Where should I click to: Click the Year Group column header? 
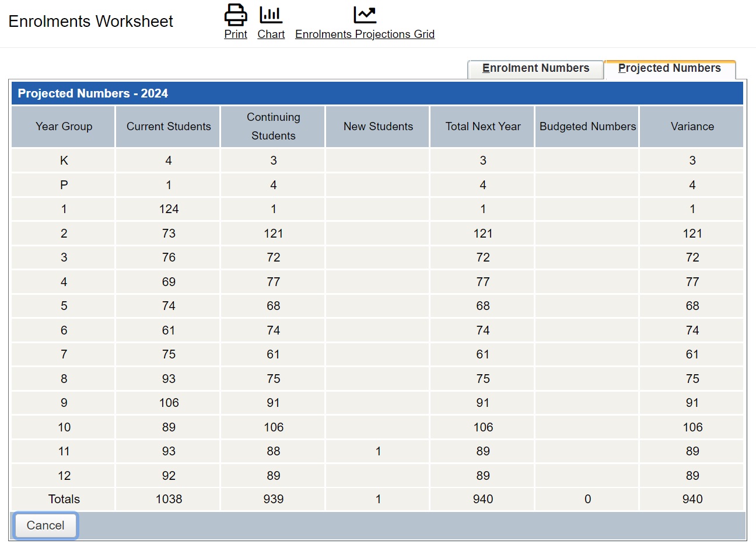(64, 127)
